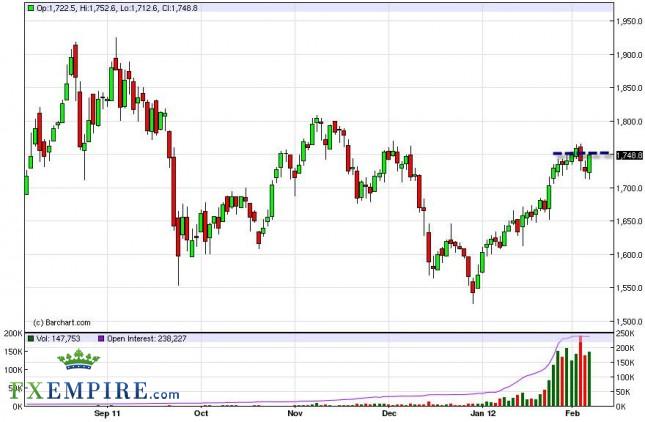Screen dimensions: 645x422
Task: Click the current price tag 1,748.8
Action: coord(629,155)
